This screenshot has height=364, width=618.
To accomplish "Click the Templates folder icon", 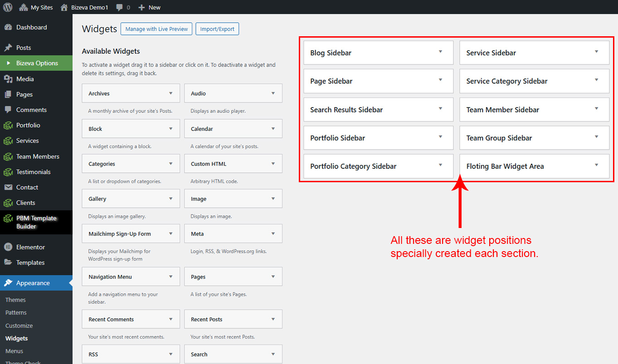I will [x=8, y=262].
